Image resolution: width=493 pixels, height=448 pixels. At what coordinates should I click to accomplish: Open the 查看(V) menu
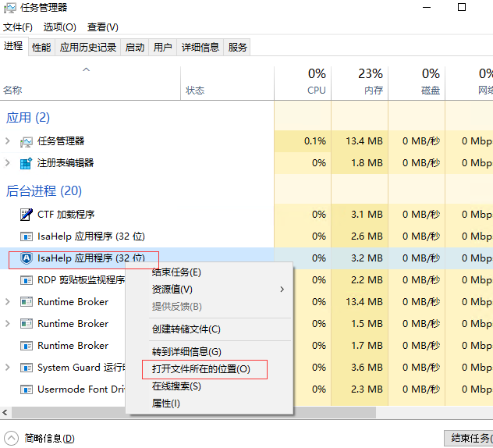click(103, 27)
